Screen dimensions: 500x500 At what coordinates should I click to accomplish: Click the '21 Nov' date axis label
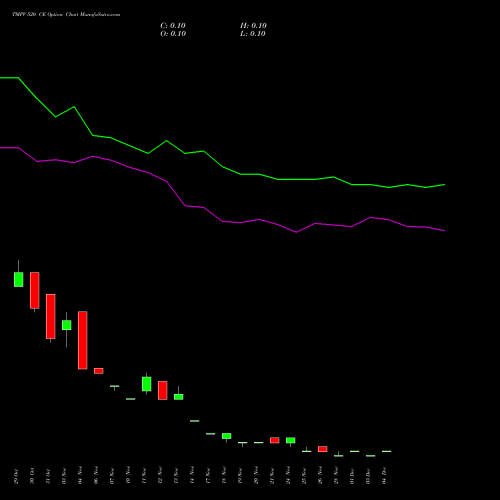click(272, 476)
